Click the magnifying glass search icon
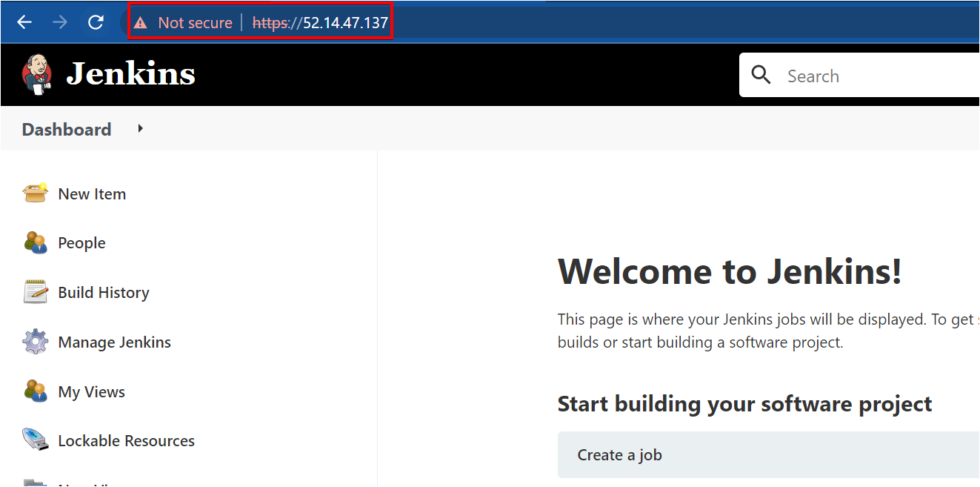This screenshot has height=487, width=980. (x=761, y=75)
